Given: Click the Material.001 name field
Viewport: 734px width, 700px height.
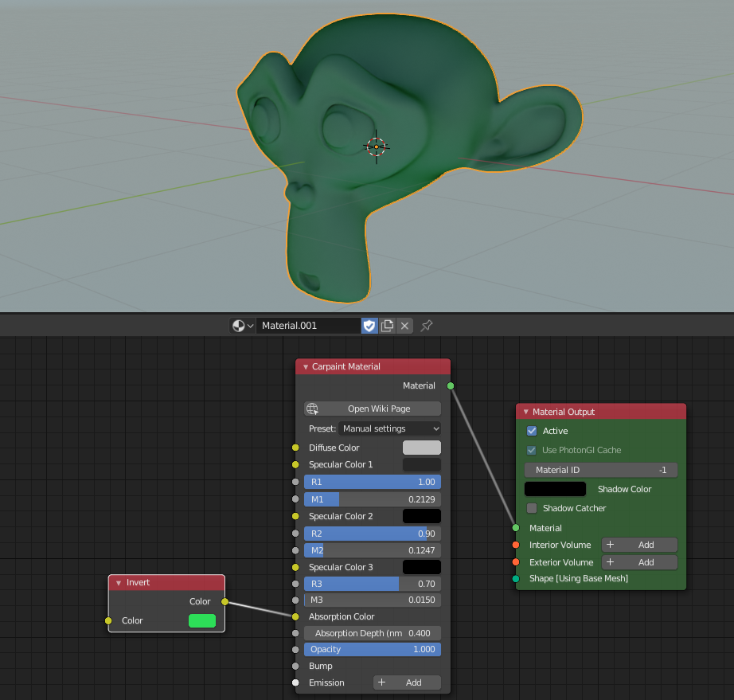Looking at the screenshot, I should tap(308, 326).
